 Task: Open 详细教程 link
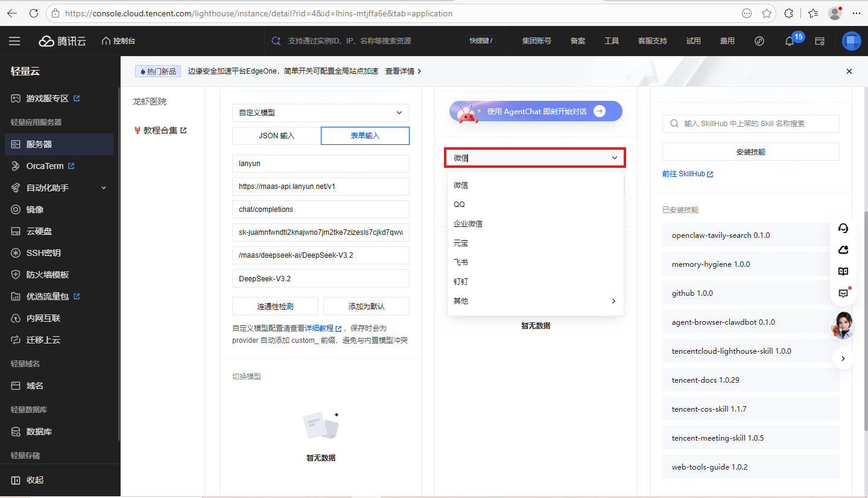coord(323,328)
